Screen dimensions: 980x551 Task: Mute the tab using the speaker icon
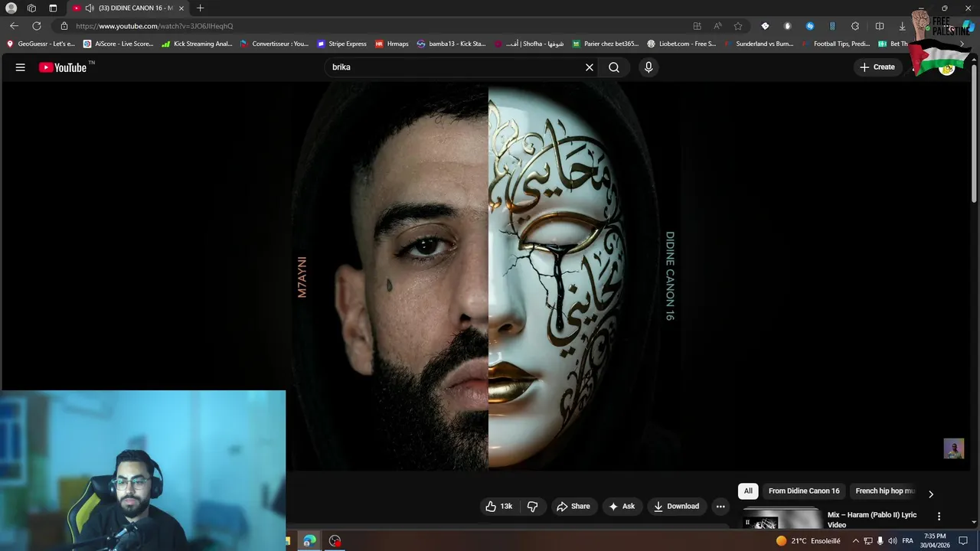pos(90,8)
